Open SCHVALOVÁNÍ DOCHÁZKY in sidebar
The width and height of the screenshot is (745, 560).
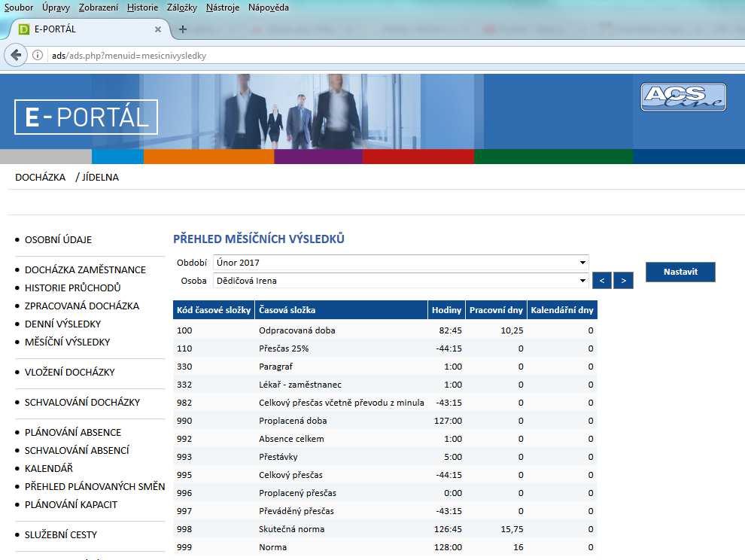pos(82,403)
